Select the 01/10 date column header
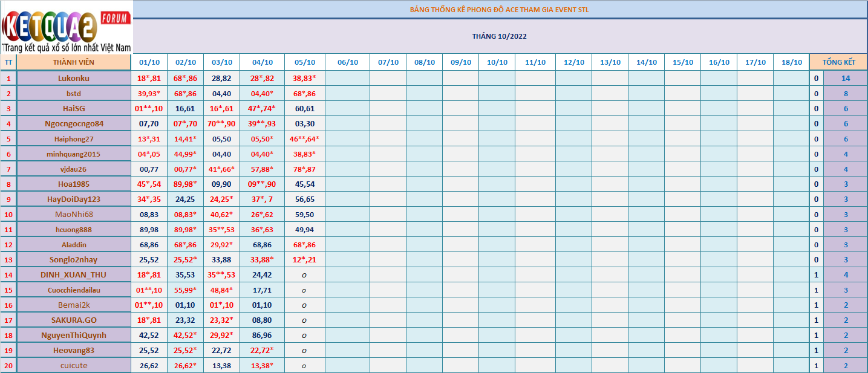Viewport: 868px width, 373px height. coord(149,62)
